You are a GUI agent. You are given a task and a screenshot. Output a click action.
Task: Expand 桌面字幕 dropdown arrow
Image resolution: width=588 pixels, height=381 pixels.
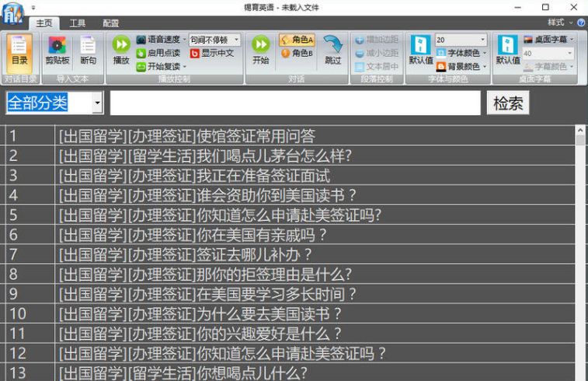[572, 40]
